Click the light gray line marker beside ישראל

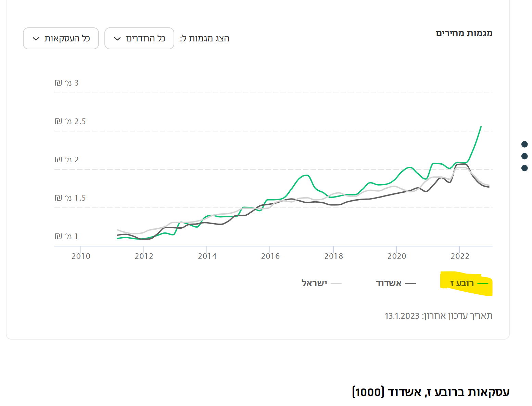click(x=336, y=283)
